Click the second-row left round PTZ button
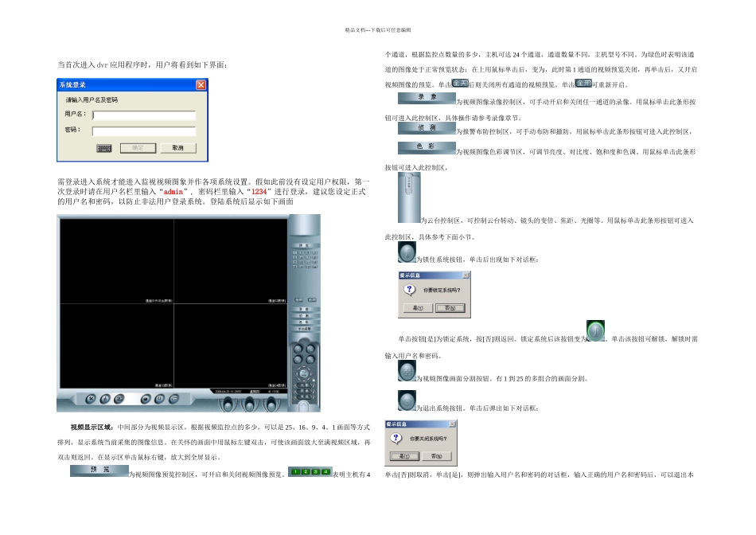This screenshot has height=535, width=756. [298, 359]
